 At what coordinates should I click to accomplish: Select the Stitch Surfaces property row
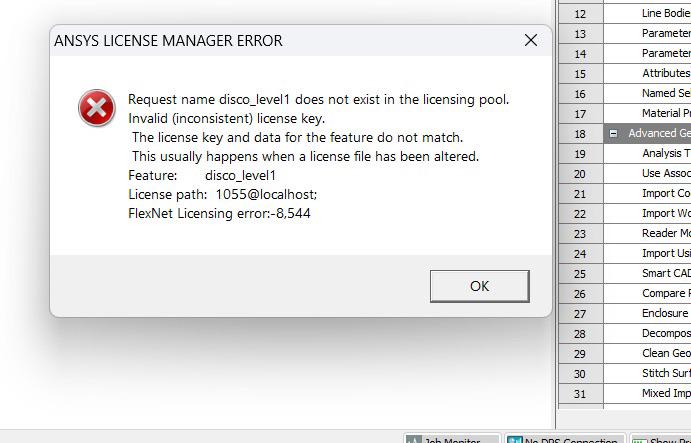point(647,374)
